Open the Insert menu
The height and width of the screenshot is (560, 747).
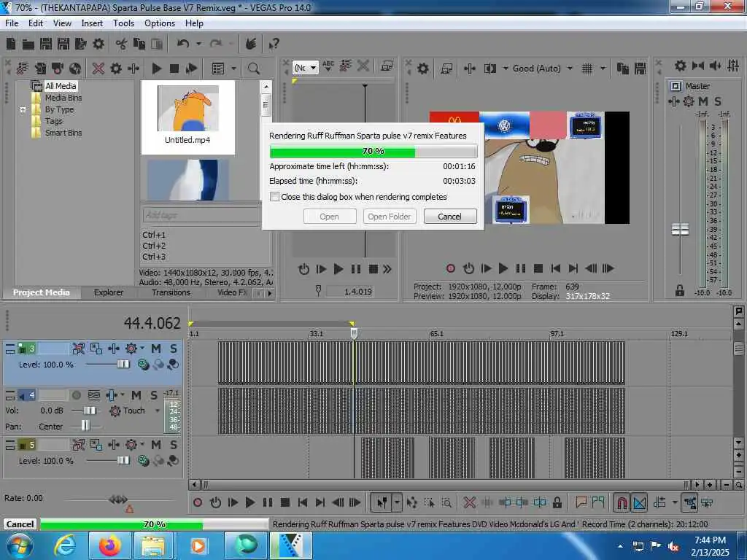[x=92, y=23]
